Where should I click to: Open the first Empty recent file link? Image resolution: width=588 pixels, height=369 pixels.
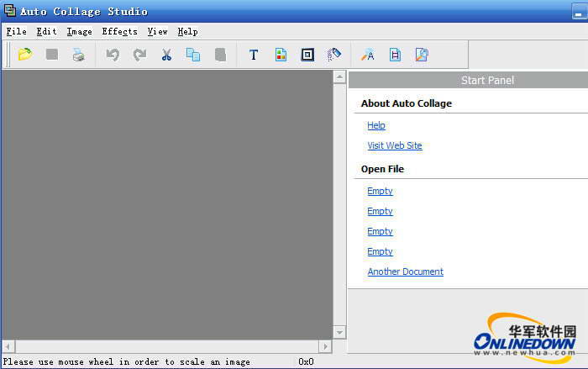[380, 191]
